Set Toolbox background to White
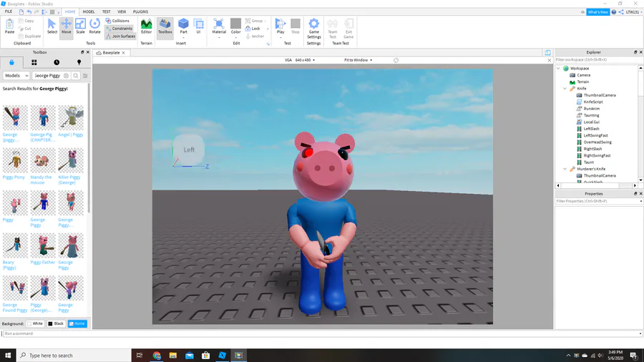This screenshot has height=362, width=644. pyautogui.click(x=35, y=323)
